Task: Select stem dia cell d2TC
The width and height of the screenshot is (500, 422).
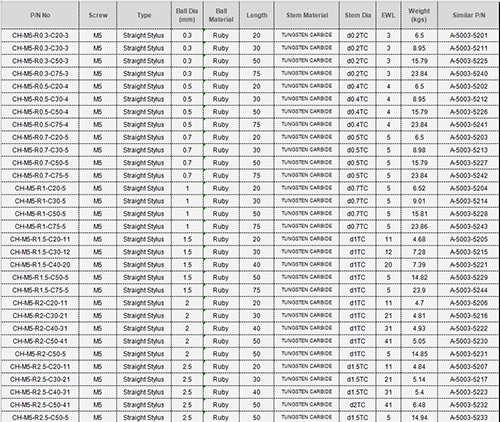Action: click(x=357, y=405)
